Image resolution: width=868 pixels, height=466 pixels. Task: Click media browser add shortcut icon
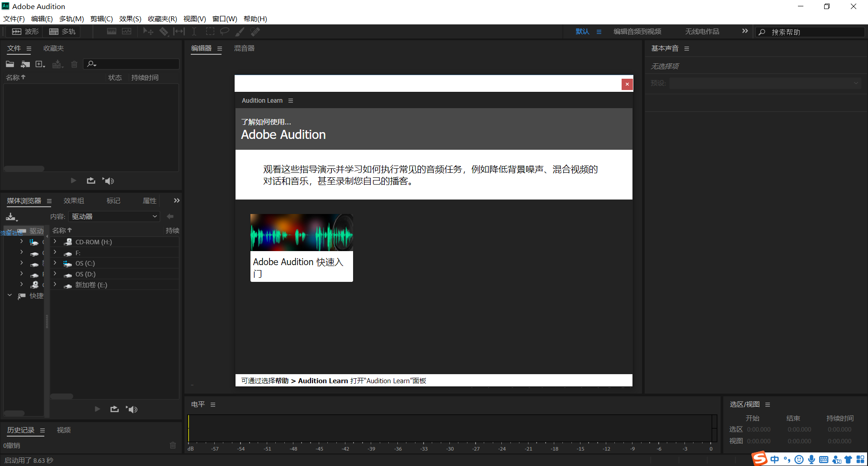11,217
